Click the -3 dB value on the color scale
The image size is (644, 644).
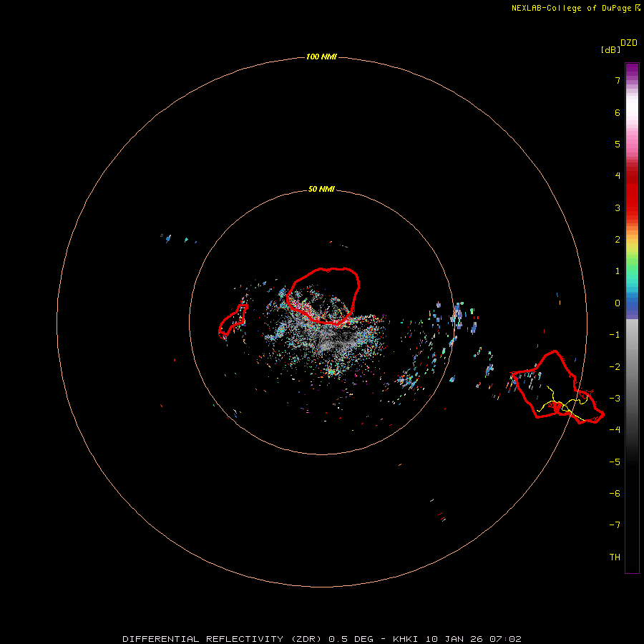coord(615,399)
